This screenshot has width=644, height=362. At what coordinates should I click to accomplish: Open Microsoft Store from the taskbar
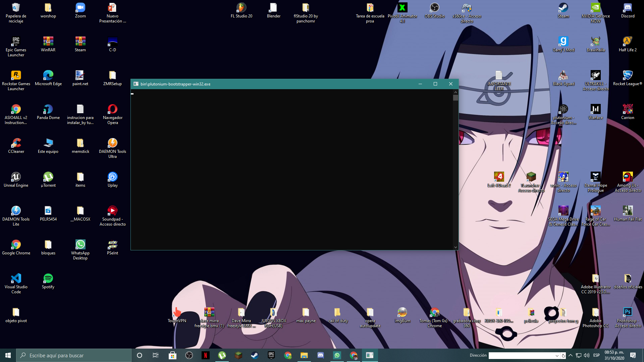[x=172, y=355]
